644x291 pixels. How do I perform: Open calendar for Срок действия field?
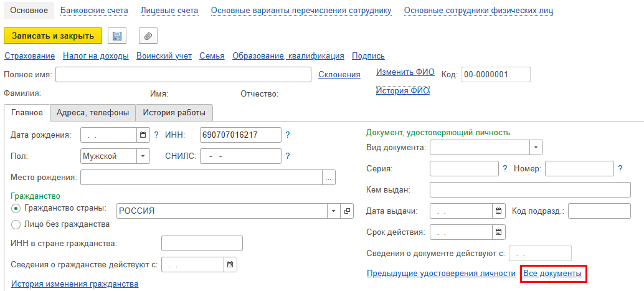click(498, 232)
